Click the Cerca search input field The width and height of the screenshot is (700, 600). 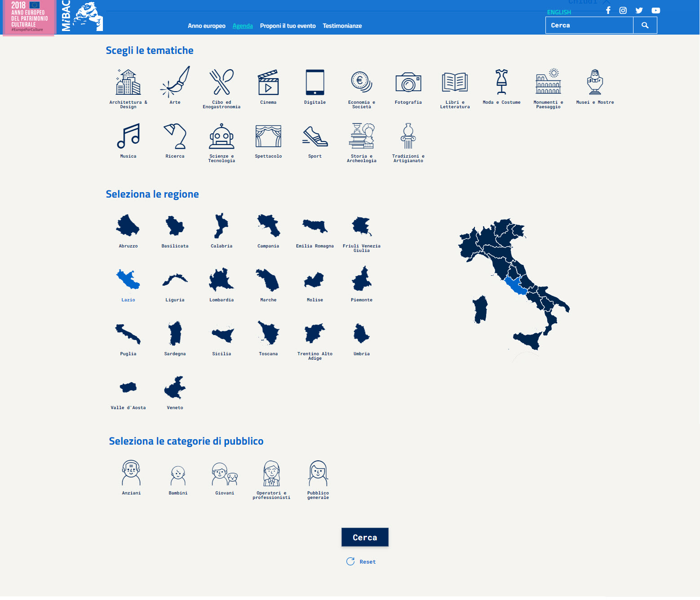coord(589,26)
